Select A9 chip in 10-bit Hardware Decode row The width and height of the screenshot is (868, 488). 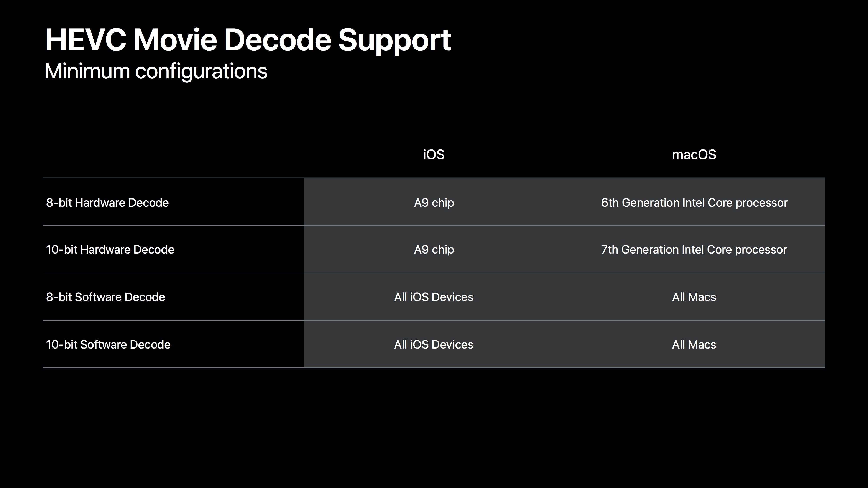(434, 250)
